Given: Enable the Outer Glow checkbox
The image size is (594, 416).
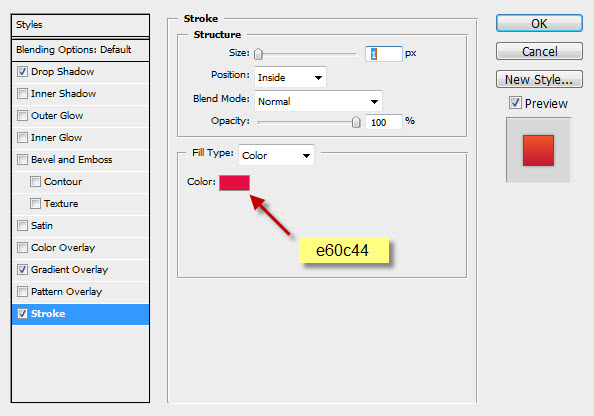Looking at the screenshot, I should [22, 116].
